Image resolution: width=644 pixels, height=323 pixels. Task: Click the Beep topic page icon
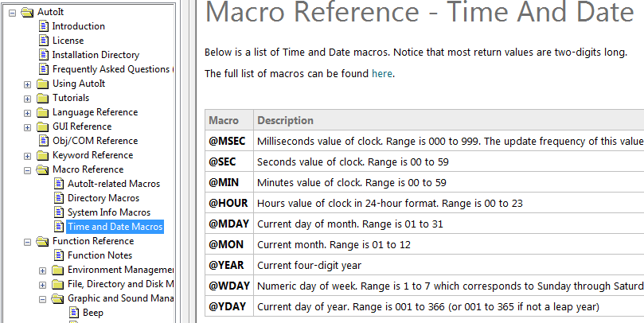74,313
